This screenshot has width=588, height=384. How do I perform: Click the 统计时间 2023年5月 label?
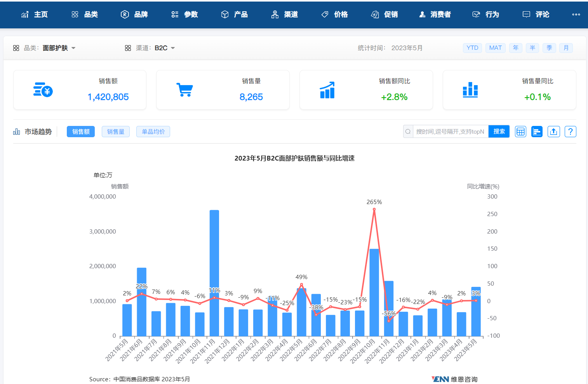pos(390,48)
